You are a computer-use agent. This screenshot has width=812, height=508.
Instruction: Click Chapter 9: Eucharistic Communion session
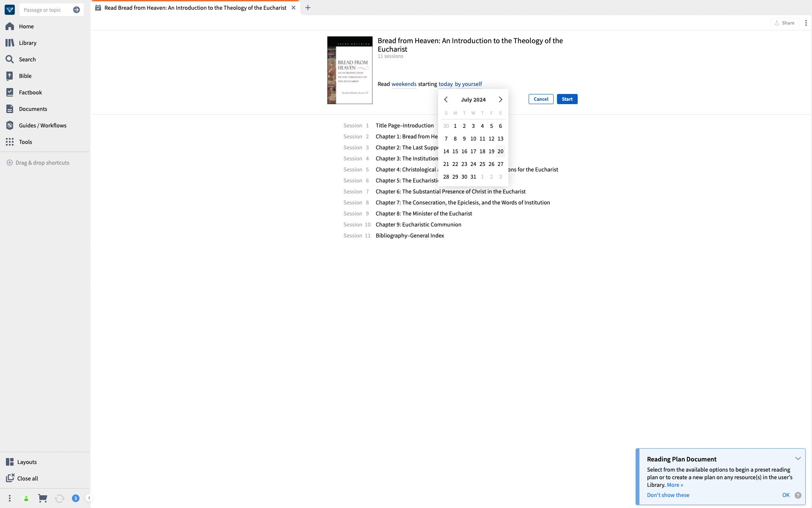[x=418, y=224]
